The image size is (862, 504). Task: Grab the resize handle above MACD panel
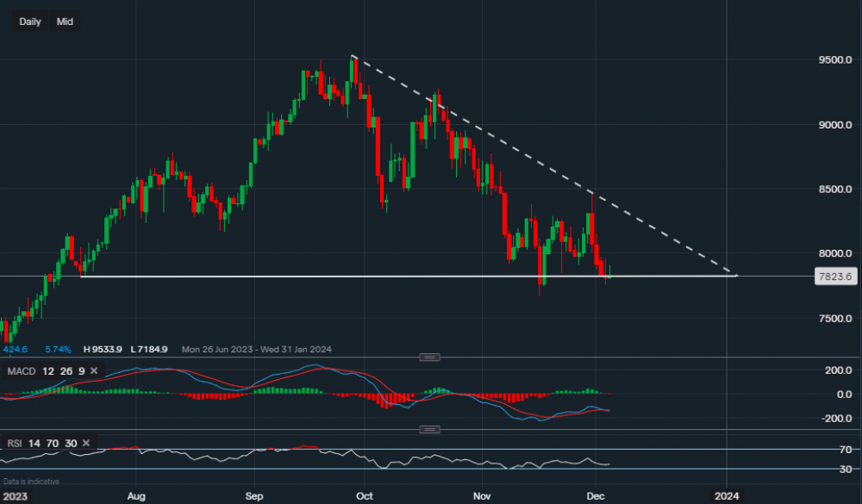coord(429,357)
